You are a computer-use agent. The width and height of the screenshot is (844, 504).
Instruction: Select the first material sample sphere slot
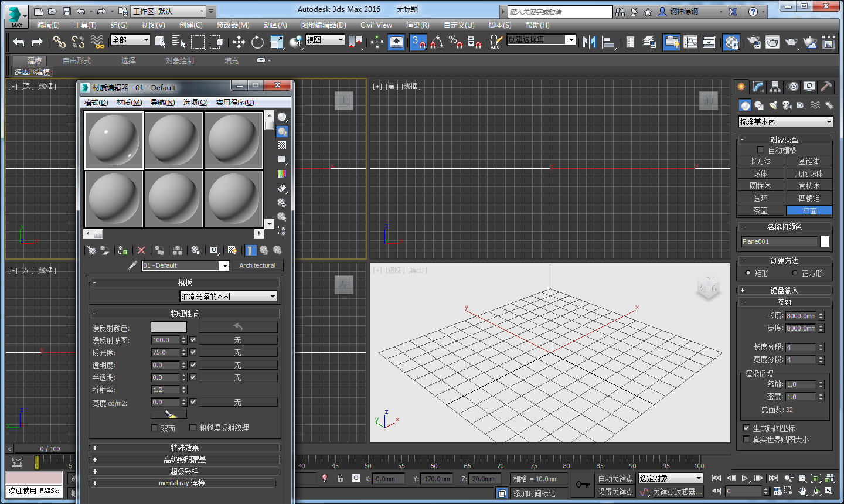pyautogui.click(x=114, y=140)
